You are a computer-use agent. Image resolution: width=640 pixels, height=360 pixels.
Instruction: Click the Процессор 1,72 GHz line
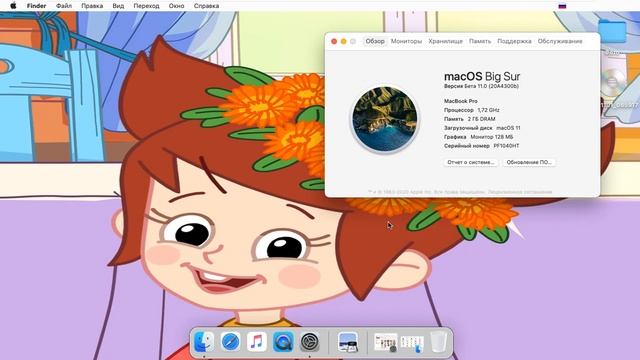[472, 110]
